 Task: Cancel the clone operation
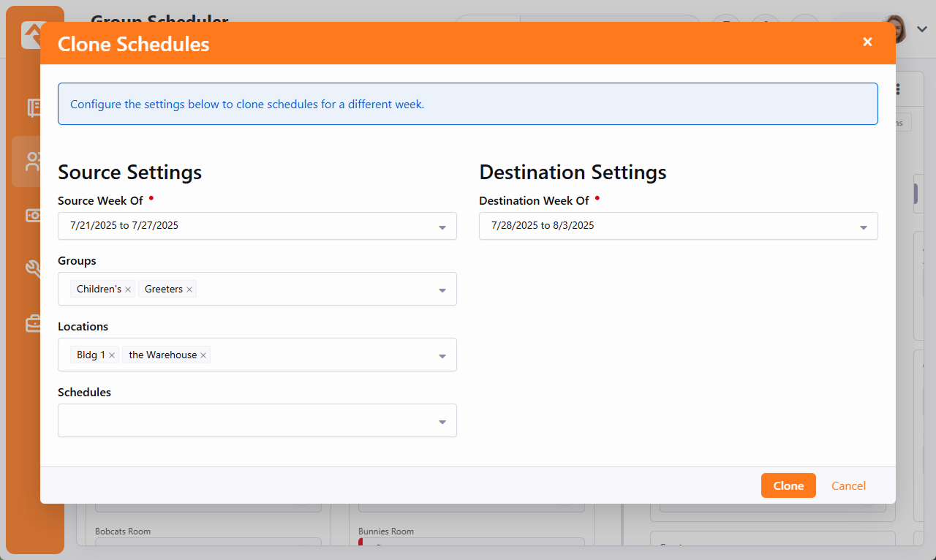coord(848,486)
